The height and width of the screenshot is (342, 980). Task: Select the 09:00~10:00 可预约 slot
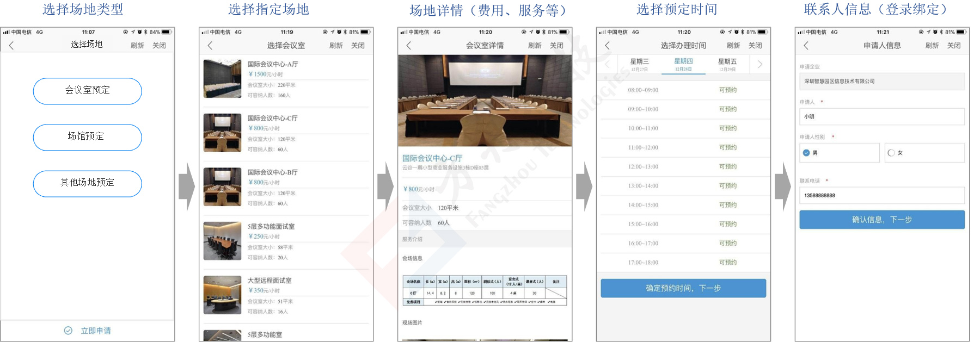(683, 109)
